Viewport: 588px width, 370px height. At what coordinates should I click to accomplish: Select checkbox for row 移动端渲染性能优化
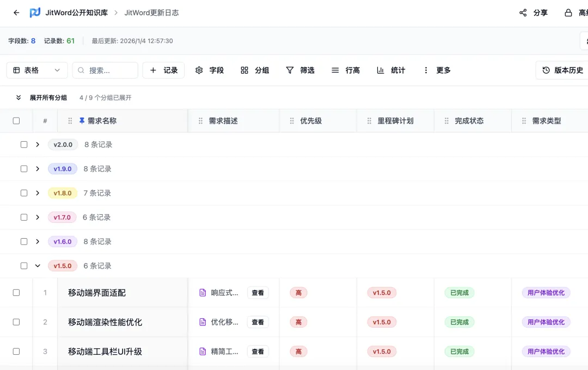point(16,322)
